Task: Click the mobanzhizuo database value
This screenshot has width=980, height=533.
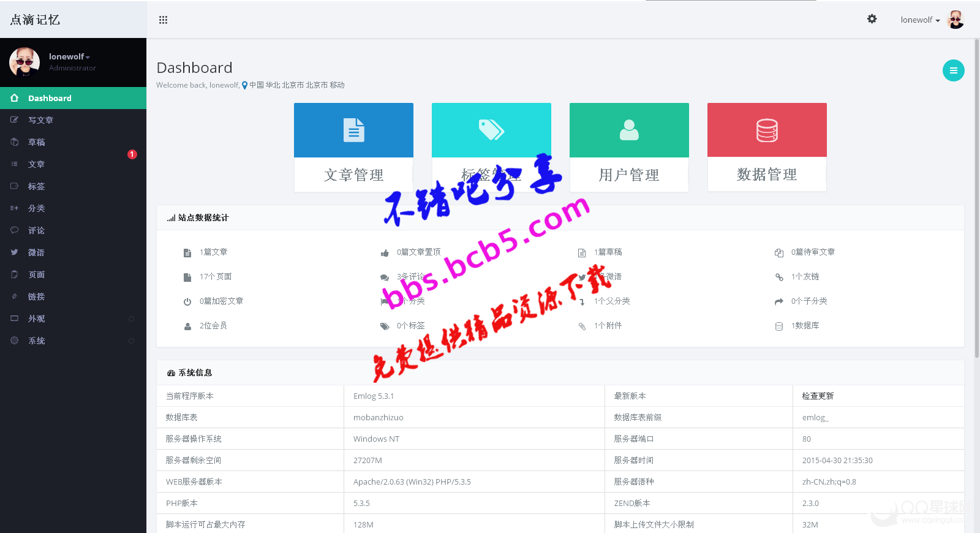Action: (378, 417)
